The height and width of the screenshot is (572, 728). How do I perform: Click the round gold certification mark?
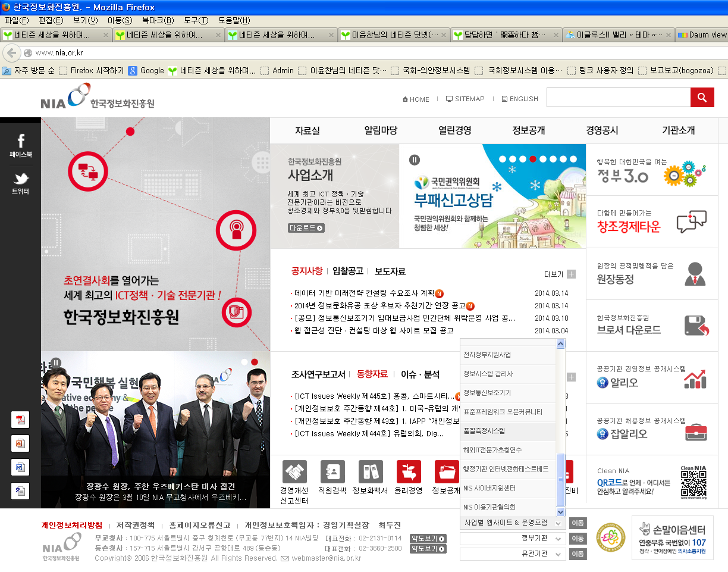[611, 537]
